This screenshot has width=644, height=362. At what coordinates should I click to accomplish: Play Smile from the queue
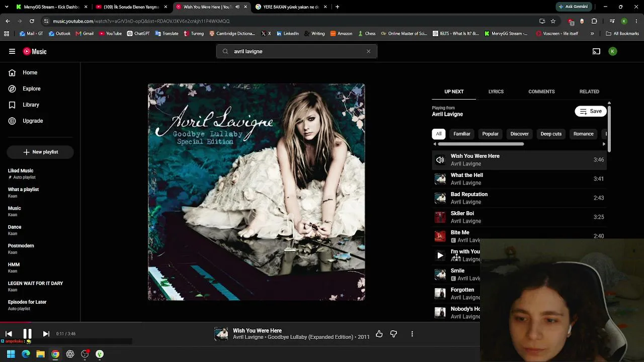point(456,275)
